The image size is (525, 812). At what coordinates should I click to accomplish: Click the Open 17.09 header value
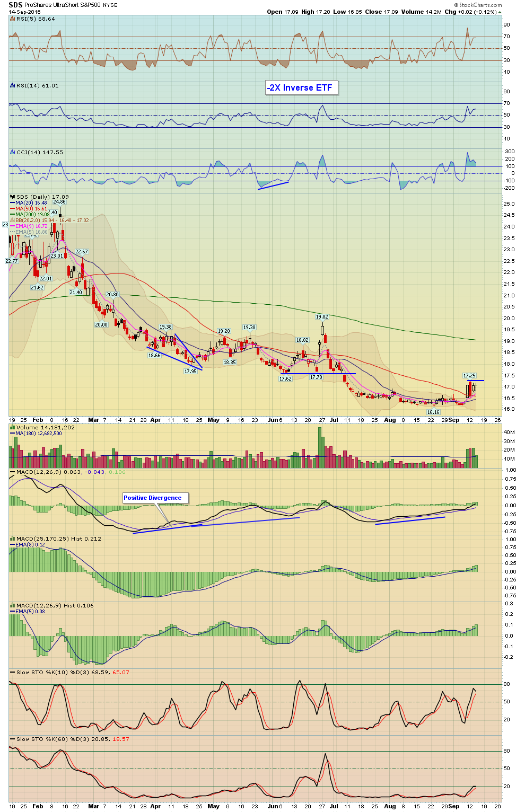point(283,12)
